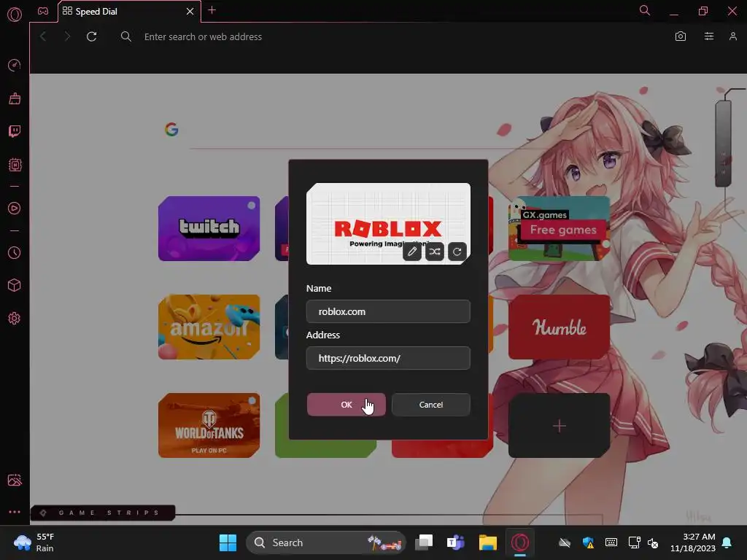Click the wallpaper picture icon in sidebar
The height and width of the screenshot is (560, 747).
tap(15, 480)
